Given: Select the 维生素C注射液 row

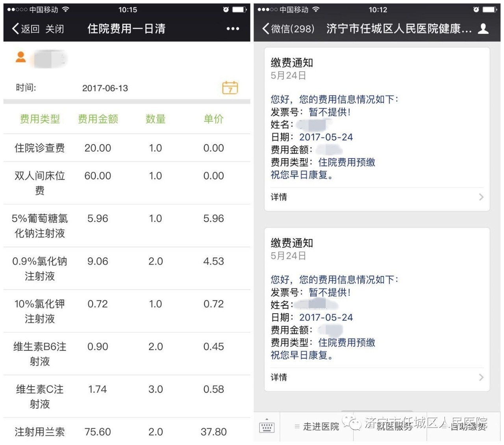Looking at the screenshot, I should pos(127,397).
